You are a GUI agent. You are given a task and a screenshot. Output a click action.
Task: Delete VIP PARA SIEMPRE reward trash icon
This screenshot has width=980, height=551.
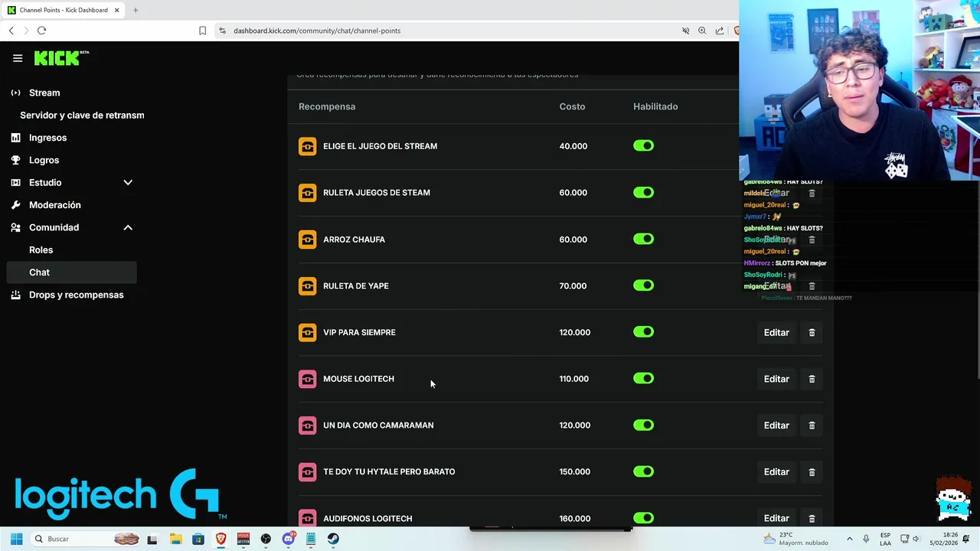(812, 333)
